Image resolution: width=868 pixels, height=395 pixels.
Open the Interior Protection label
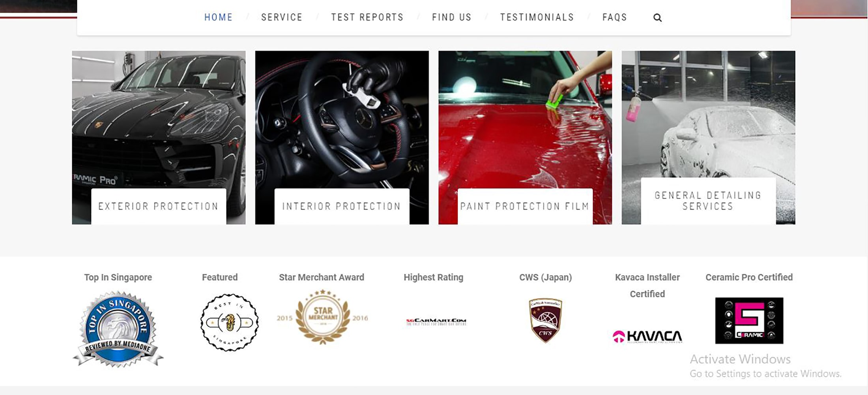342,206
